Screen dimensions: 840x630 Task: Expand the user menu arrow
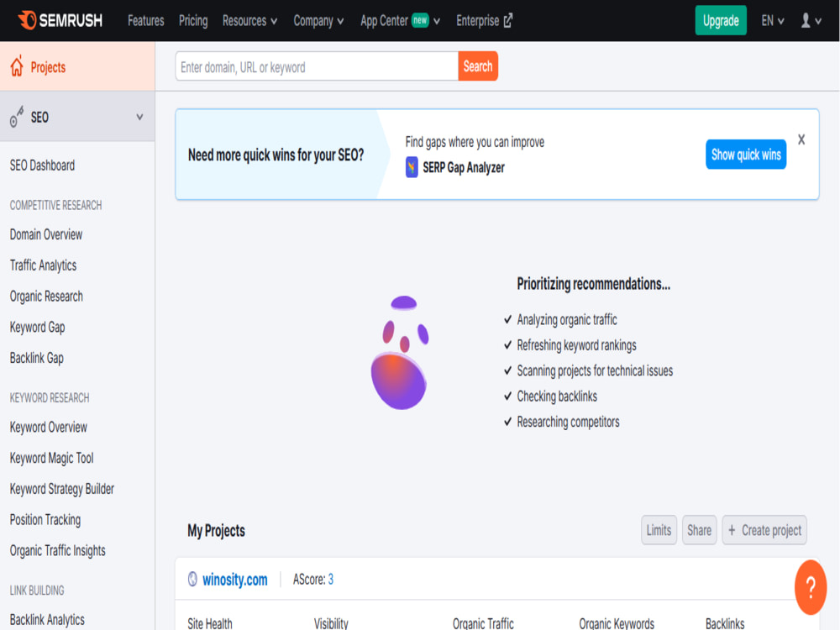click(x=818, y=22)
